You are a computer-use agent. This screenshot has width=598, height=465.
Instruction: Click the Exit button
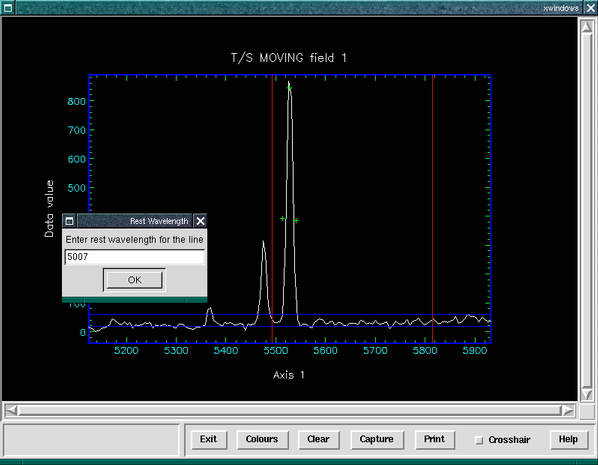pyautogui.click(x=209, y=439)
